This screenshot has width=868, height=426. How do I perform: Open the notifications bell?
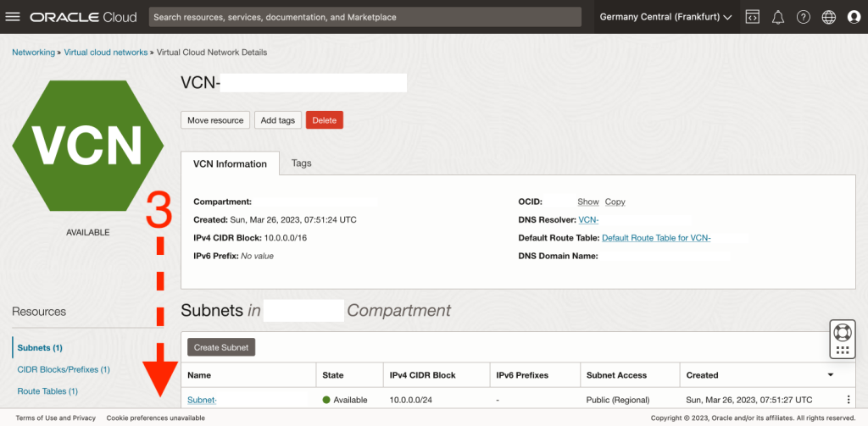(x=778, y=17)
